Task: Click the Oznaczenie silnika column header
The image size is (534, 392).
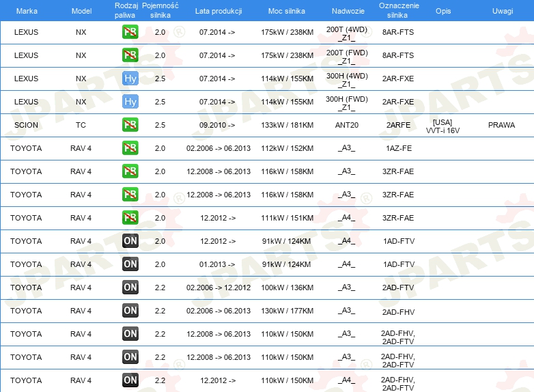Action: click(399, 10)
